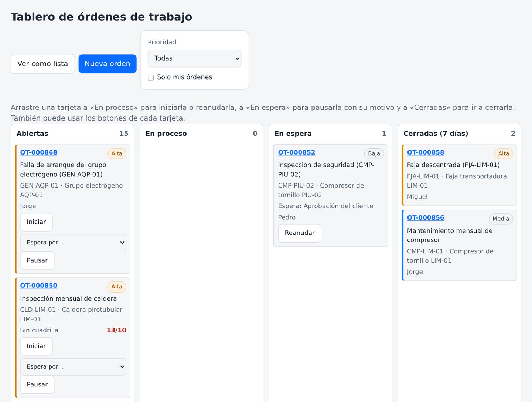532x402 pixels.
Task: Click "Sin cuadrilla" on card OT-000850
Action: click(x=39, y=330)
